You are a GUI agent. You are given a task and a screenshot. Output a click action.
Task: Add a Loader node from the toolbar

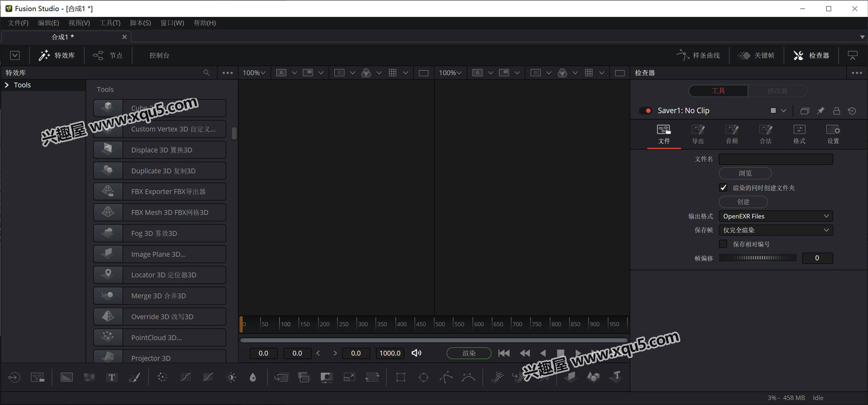point(14,377)
